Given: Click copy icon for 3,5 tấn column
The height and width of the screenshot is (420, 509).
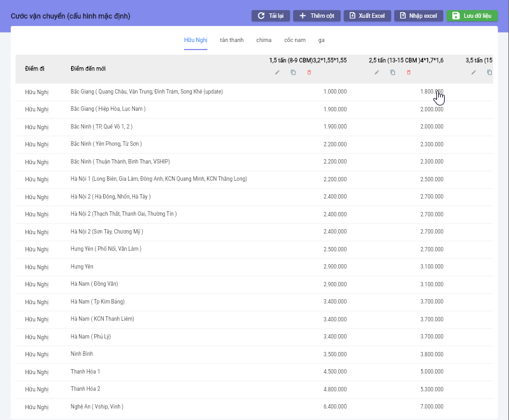Looking at the screenshot, I should [489, 73].
